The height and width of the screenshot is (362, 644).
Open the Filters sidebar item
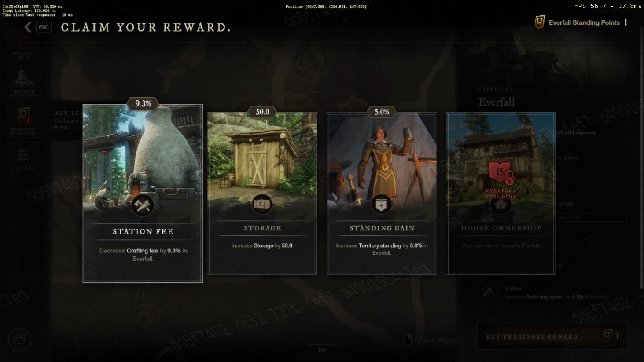[x=23, y=158]
